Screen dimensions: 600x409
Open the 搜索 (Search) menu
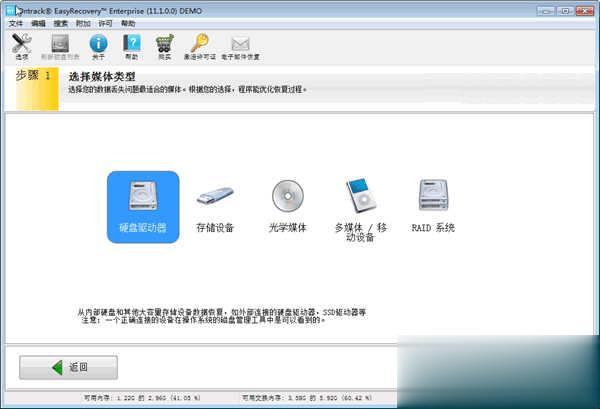coord(60,24)
